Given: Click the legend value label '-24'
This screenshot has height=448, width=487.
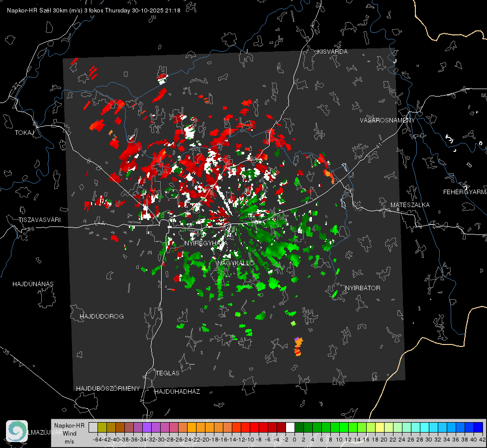Looking at the screenshot, I should click(x=188, y=440).
